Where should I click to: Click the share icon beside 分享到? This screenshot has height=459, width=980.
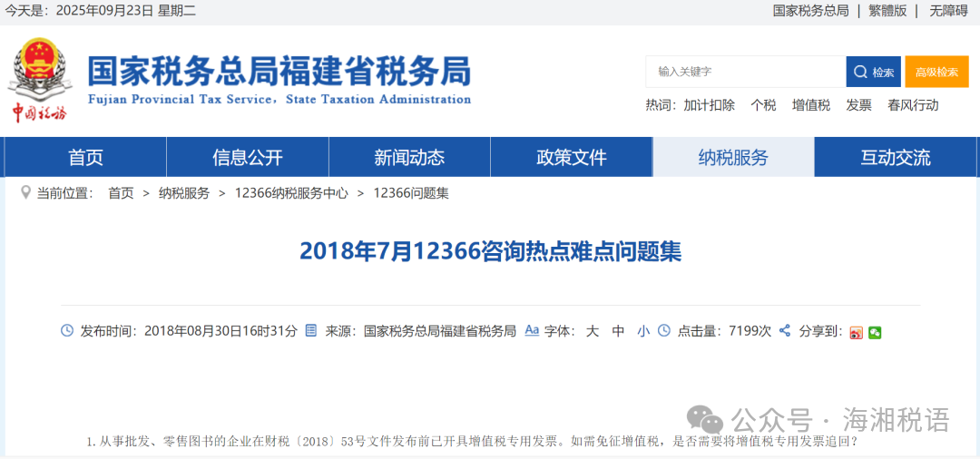(786, 331)
